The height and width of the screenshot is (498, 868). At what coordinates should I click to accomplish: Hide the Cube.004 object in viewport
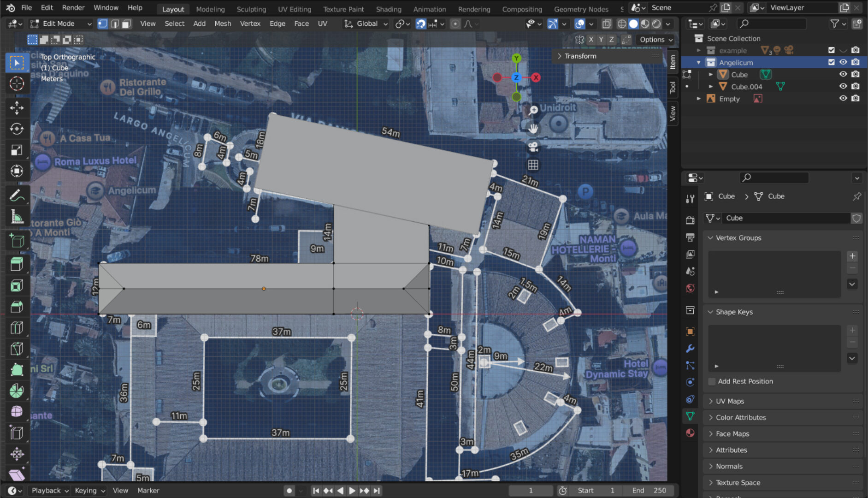[843, 86]
